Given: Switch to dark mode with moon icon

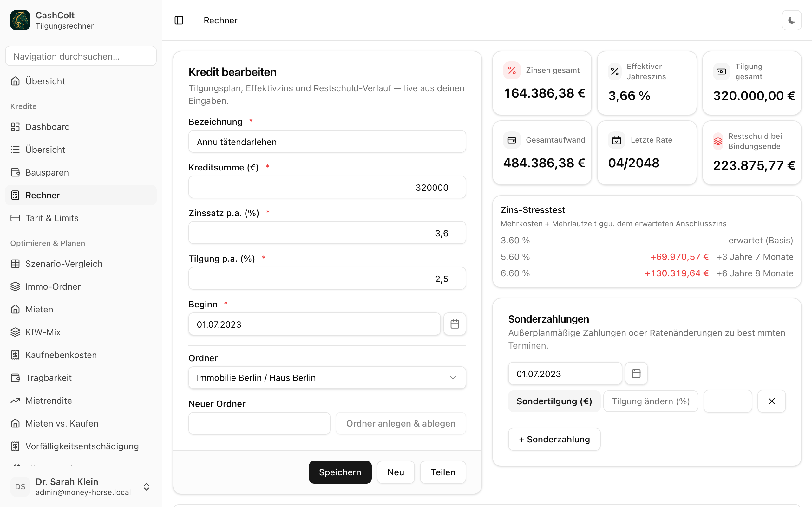Looking at the screenshot, I should (x=791, y=21).
